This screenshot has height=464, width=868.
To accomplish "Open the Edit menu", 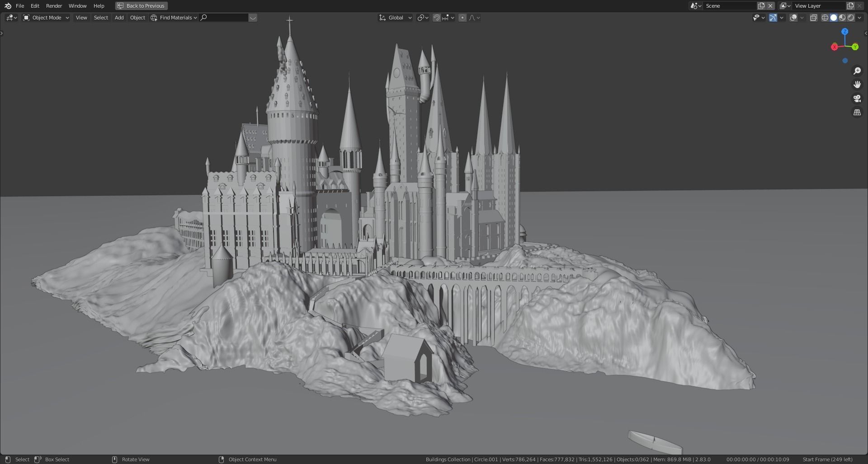I will (x=35, y=6).
